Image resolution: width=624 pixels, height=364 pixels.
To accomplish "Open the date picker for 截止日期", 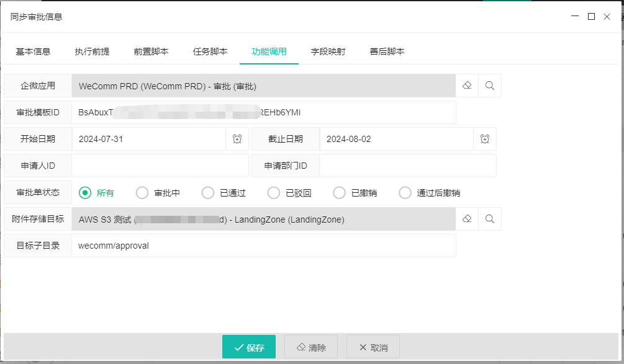I will [x=485, y=139].
